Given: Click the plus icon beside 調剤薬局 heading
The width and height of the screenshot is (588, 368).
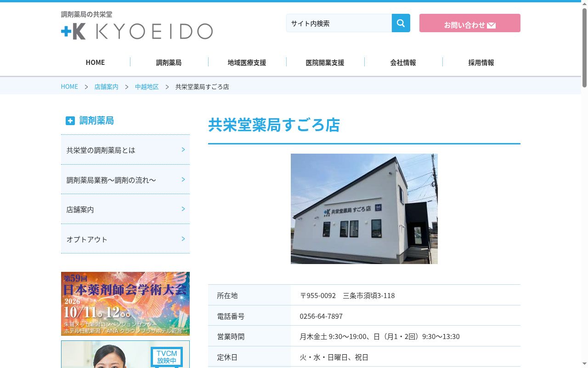Looking at the screenshot, I should coord(70,121).
